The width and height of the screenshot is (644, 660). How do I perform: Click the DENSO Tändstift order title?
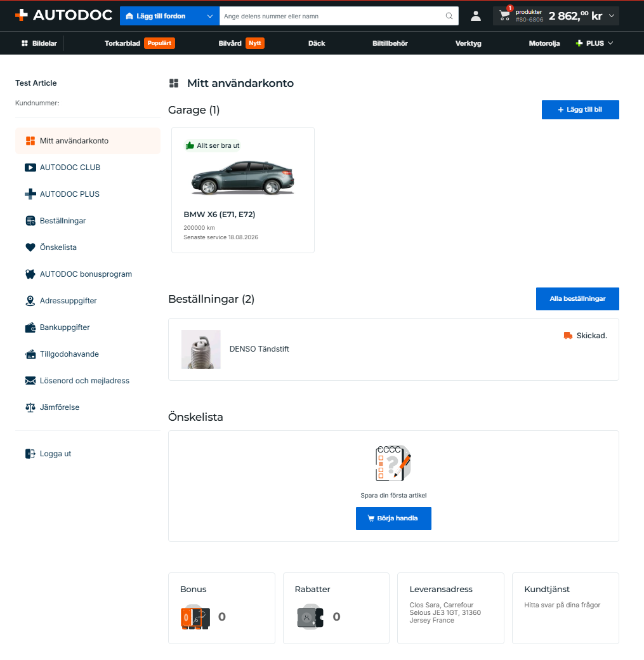tap(260, 349)
